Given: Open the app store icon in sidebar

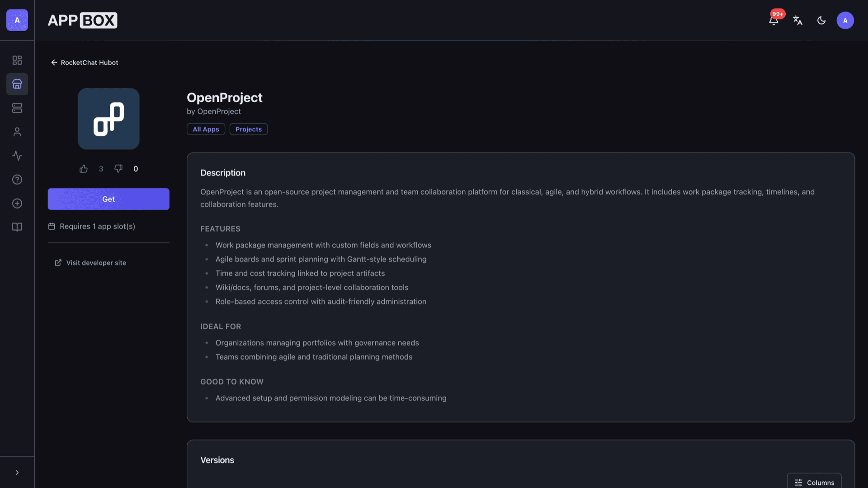Looking at the screenshot, I should (17, 84).
